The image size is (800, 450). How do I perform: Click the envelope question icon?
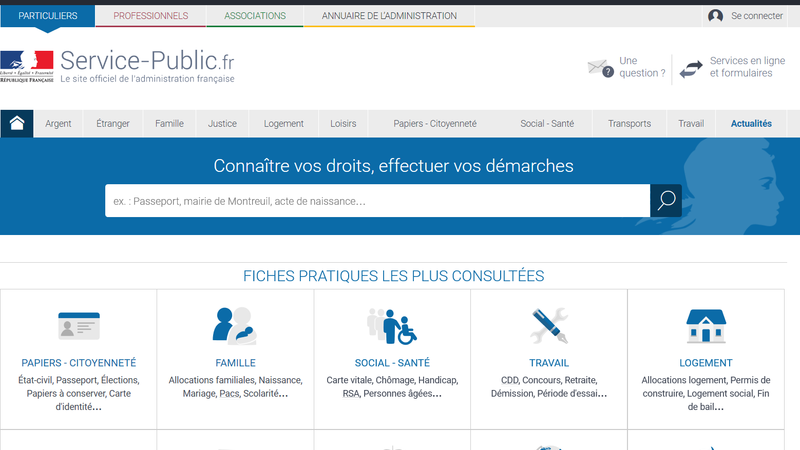(601, 68)
